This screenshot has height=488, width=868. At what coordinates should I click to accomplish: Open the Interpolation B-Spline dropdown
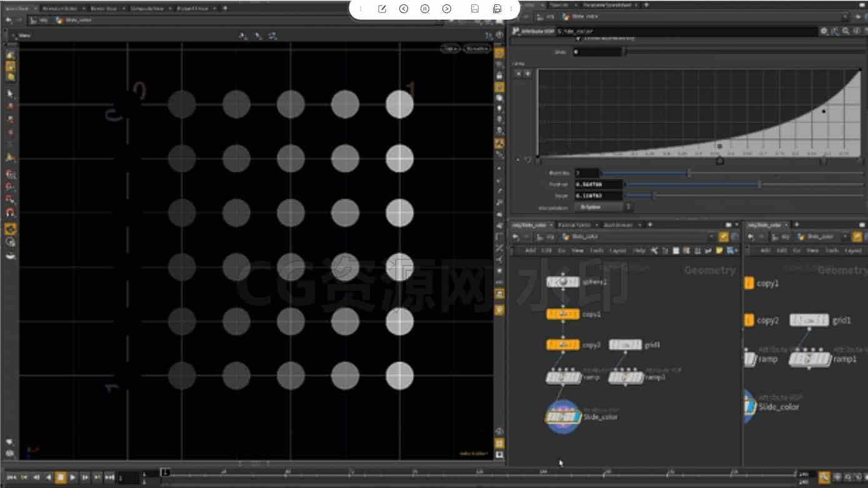coord(603,207)
